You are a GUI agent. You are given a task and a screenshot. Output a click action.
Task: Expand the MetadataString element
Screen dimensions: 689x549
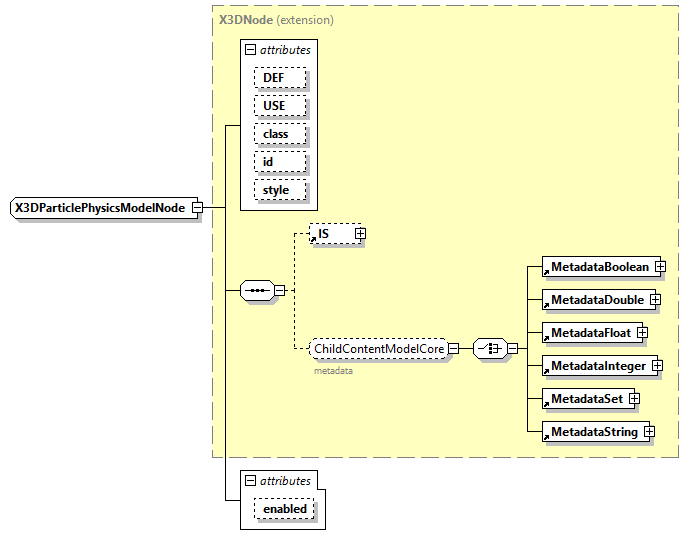tap(649, 432)
